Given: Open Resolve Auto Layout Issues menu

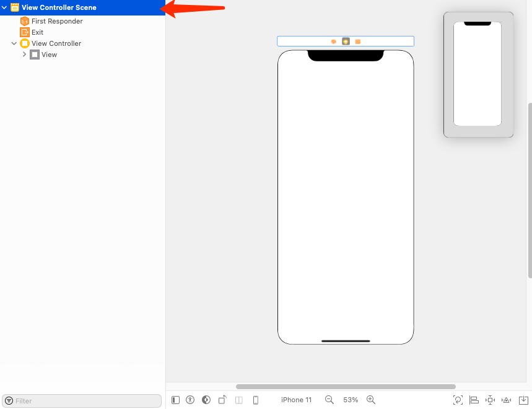Looking at the screenshot, I should 506,400.
